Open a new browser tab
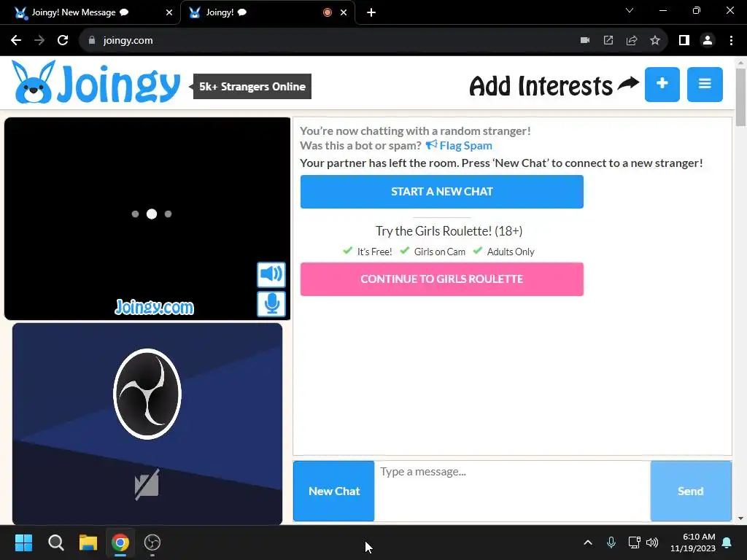The height and width of the screenshot is (560, 747). (371, 12)
